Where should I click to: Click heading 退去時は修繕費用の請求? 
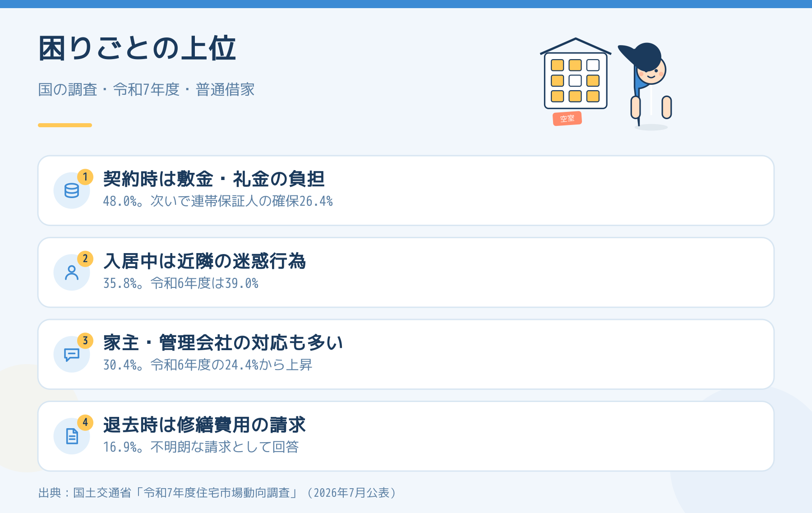[x=204, y=425]
